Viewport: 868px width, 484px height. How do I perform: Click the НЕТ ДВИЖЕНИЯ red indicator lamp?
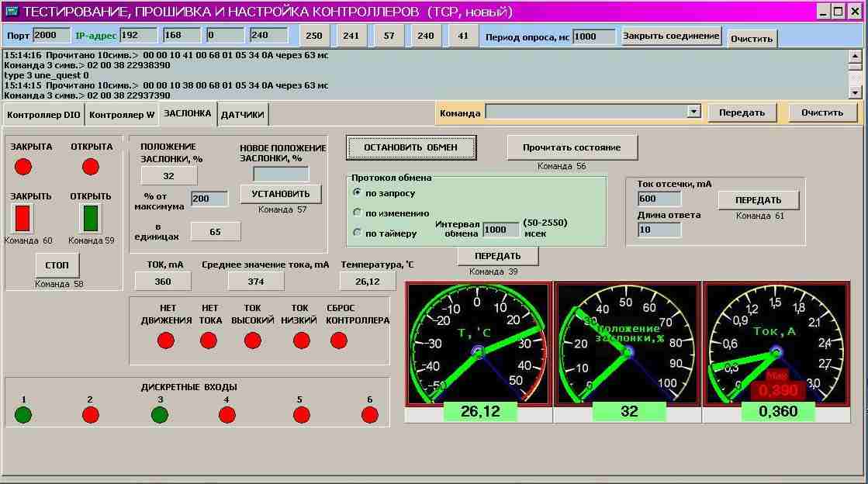click(166, 341)
